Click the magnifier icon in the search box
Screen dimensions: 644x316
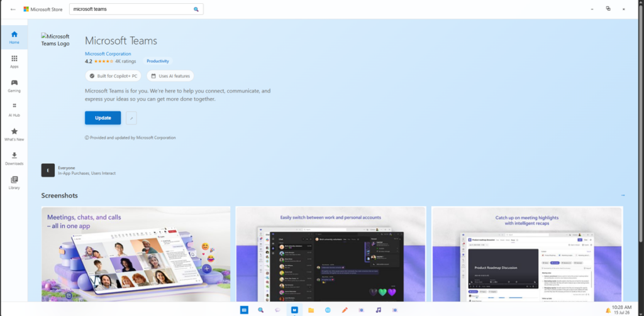coord(196,9)
